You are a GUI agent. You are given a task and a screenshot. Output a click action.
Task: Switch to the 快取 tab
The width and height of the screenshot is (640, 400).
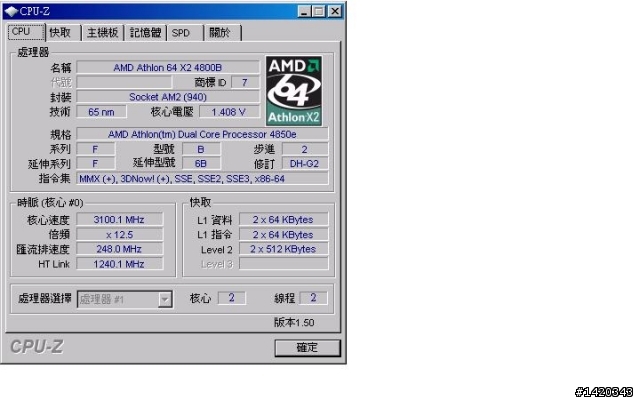click(62, 33)
